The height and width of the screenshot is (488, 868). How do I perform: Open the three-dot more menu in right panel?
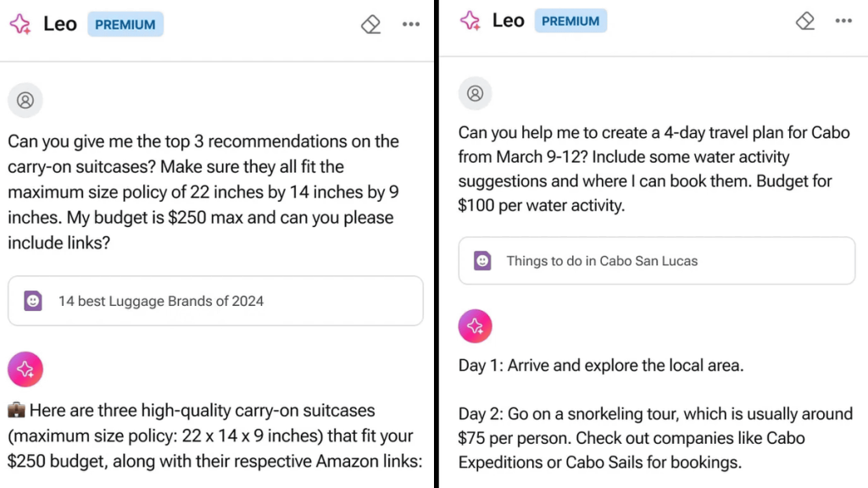tap(843, 20)
